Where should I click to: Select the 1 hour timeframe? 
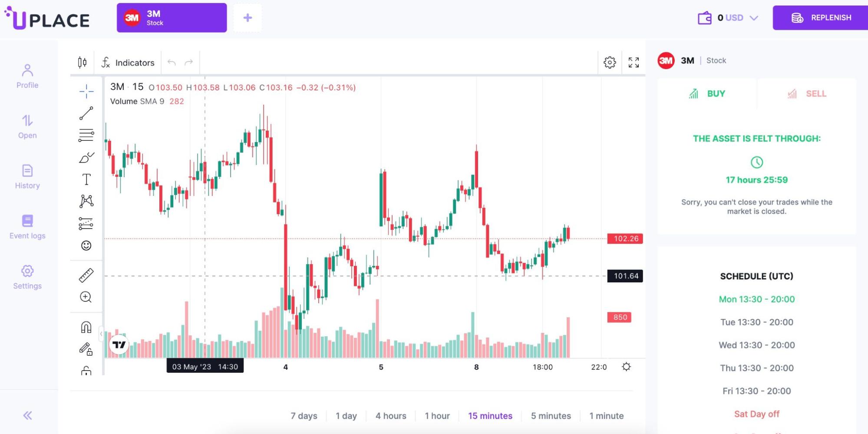437,416
